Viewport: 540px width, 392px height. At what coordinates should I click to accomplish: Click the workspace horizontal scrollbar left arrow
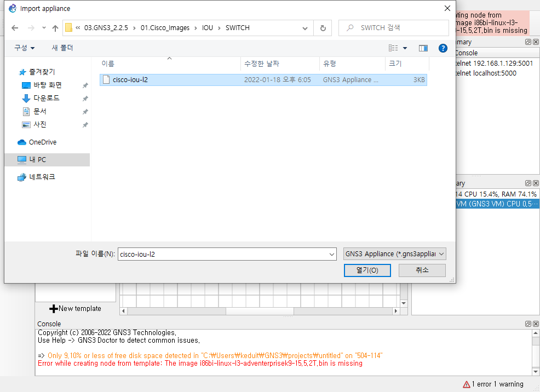pos(124,311)
